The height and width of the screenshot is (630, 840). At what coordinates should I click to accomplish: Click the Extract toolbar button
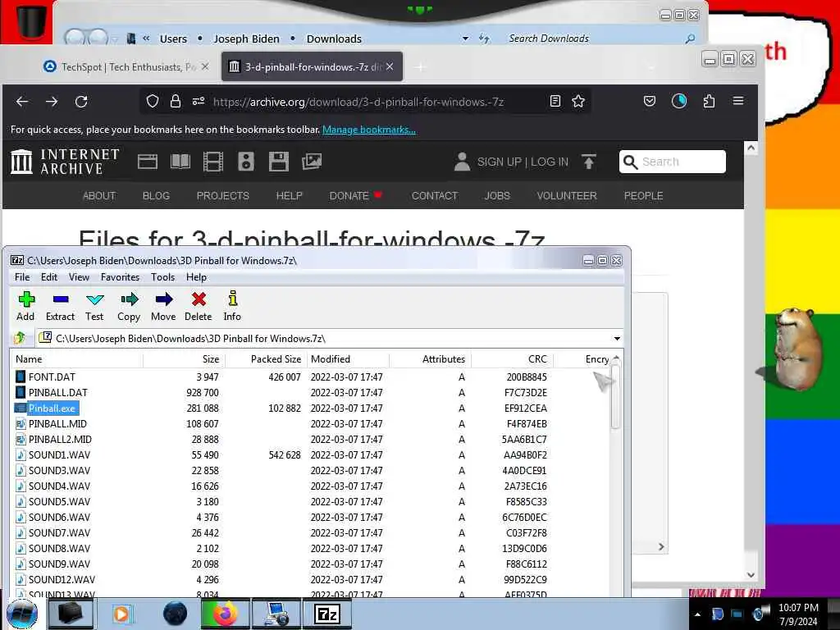tap(60, 307)
